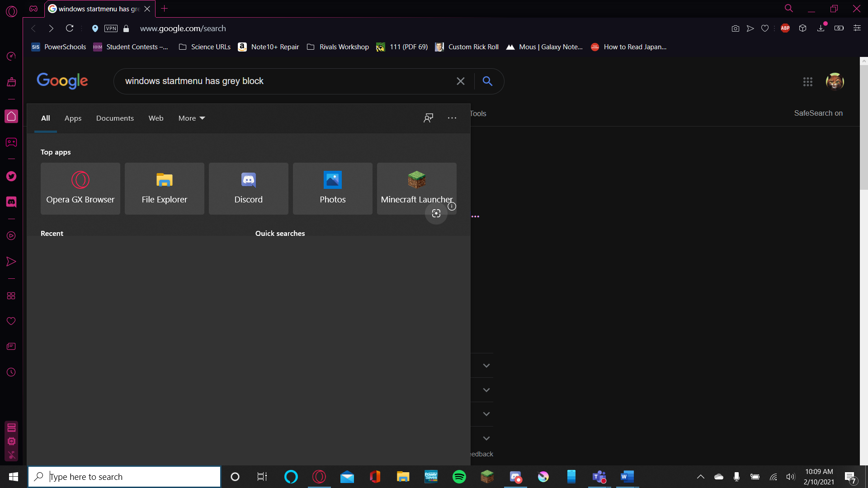Launch Opera GX Browser top app tile
The height and width of the screenshot is (488, 868).
[80, 188]
